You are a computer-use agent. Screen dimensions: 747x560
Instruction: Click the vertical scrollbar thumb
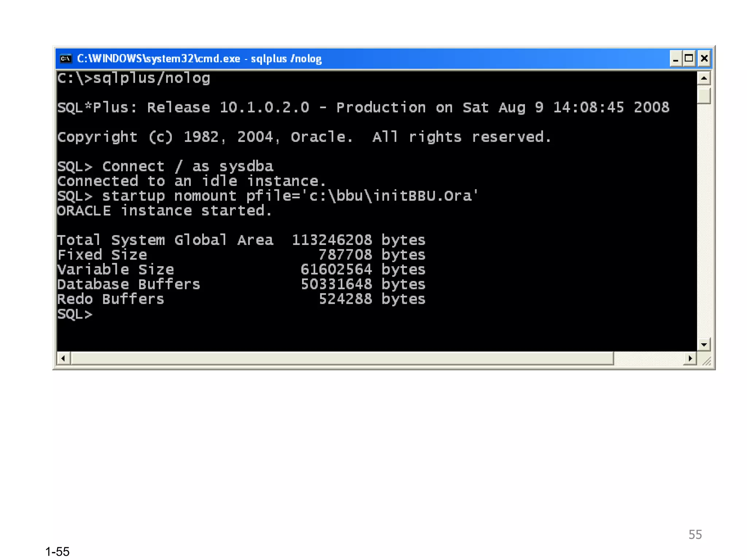704,95
